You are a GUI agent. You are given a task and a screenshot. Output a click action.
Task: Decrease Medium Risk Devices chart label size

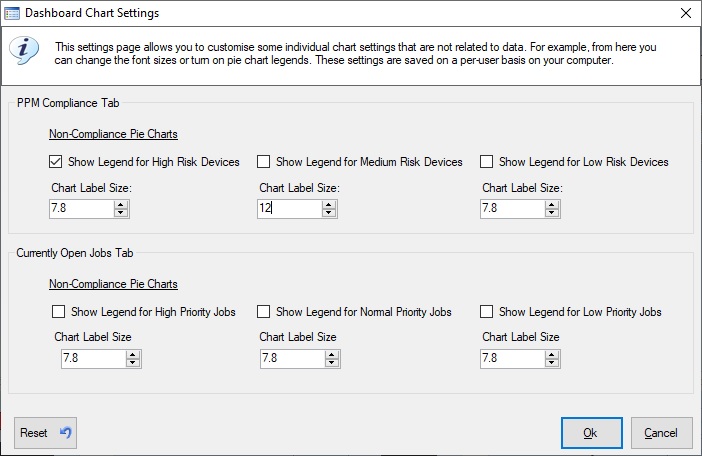click(329, 213)
